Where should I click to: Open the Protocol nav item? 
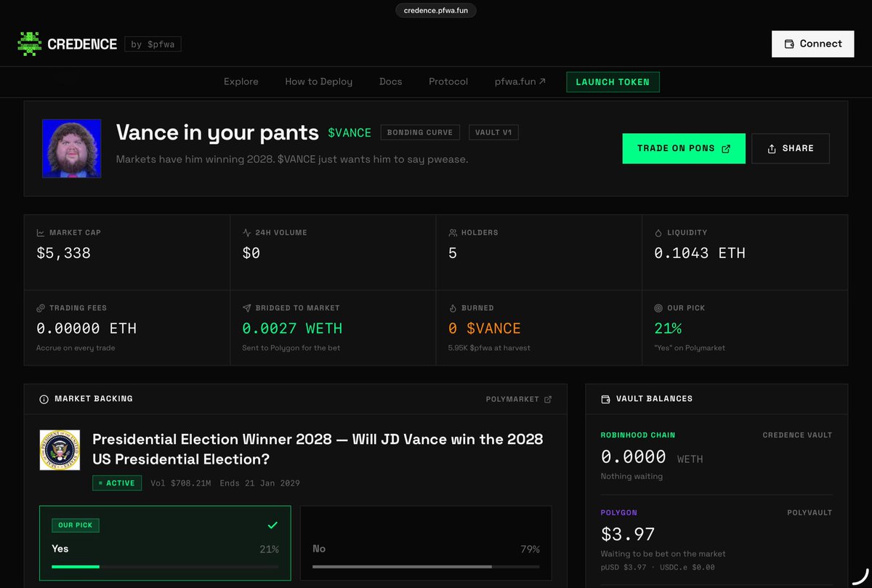(x=448, y=81)
